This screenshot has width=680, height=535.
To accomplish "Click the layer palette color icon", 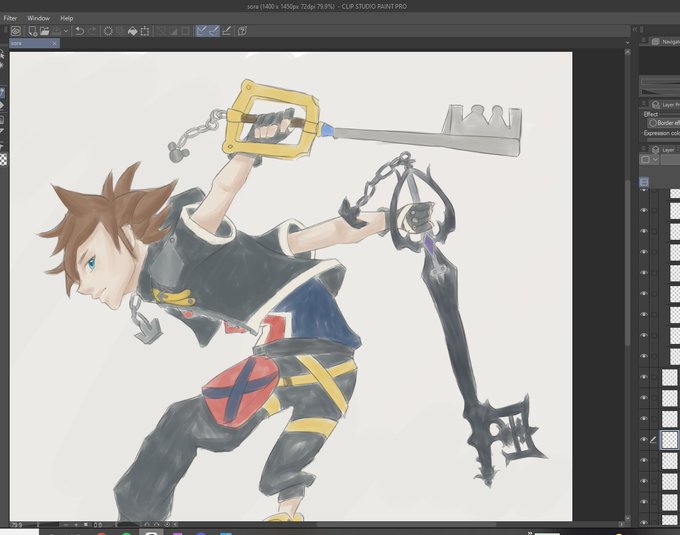I will pos(645,160).
